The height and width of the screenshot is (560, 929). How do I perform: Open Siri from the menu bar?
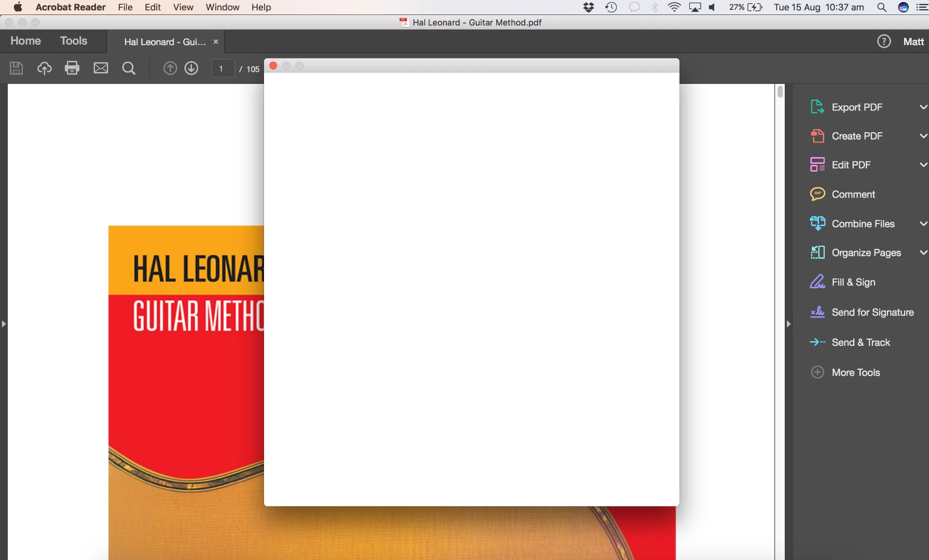coord(903,7)
